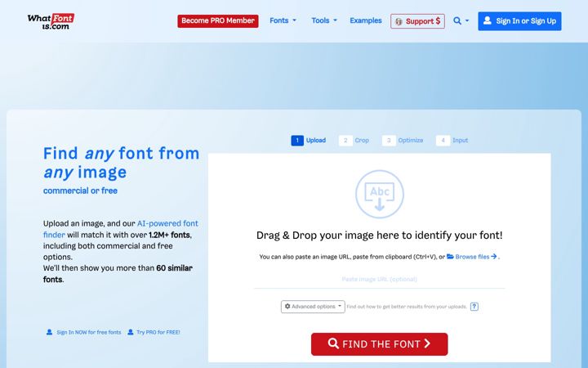588x368 pixels.
Task: Click the Become PRO Member button
Action: click(x=218, y=21)
